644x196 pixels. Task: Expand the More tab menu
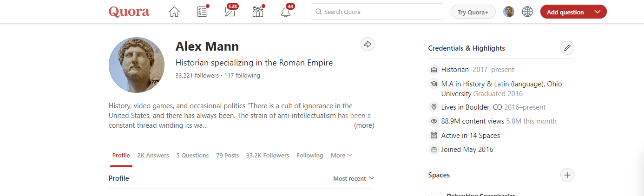point(341,156)
